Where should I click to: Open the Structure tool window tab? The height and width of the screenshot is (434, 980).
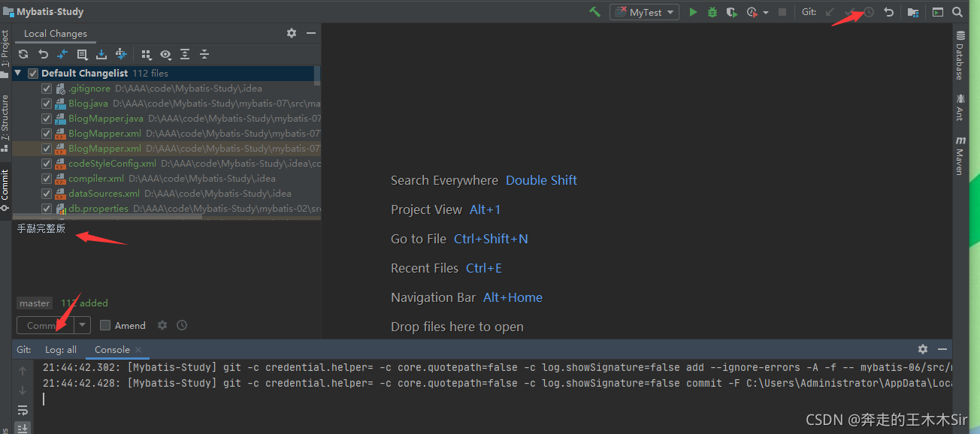5,122
